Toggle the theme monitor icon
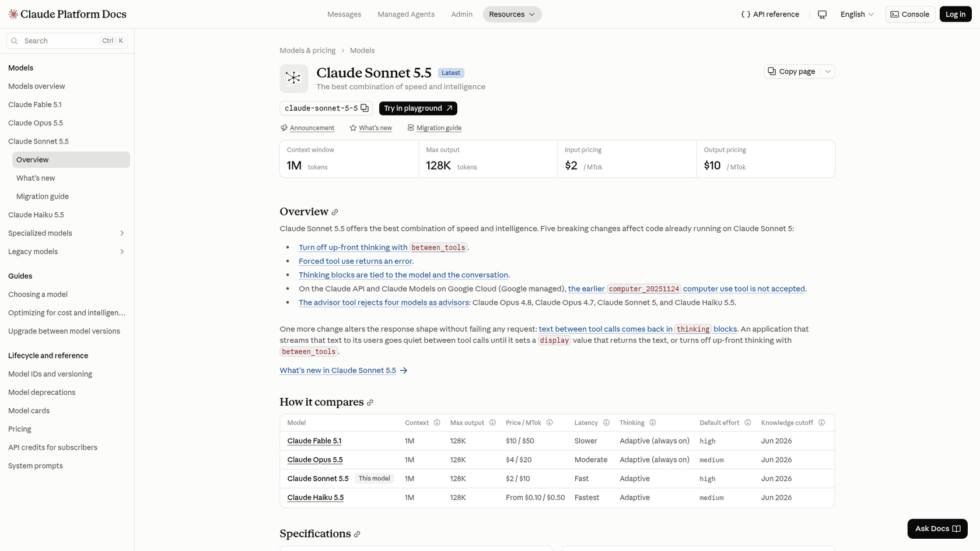980x551 pixels. click(x=822, y=14)
